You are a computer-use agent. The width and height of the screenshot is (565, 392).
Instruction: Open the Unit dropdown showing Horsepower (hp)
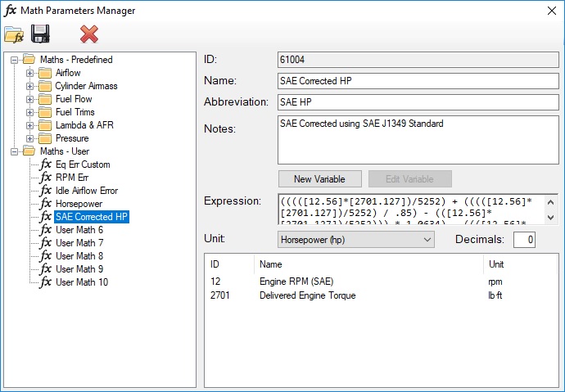[x=355, y=239]
